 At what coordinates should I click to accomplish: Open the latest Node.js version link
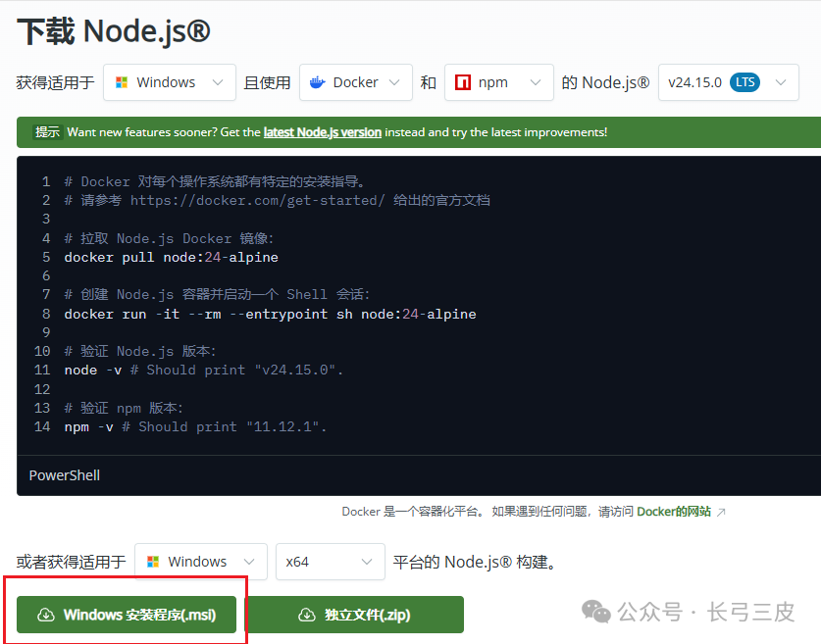(322, 132)
